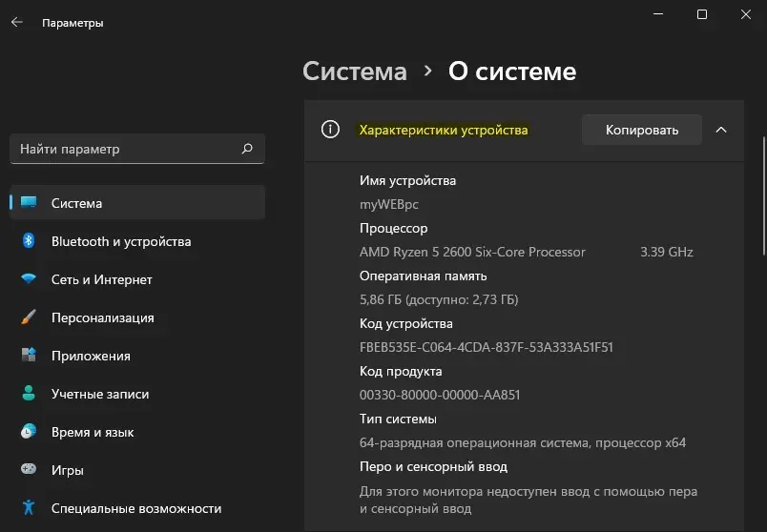Open Bluetooth и устройства settings
The height and width of the screenshot is (532, 767).
click(121, 241)
